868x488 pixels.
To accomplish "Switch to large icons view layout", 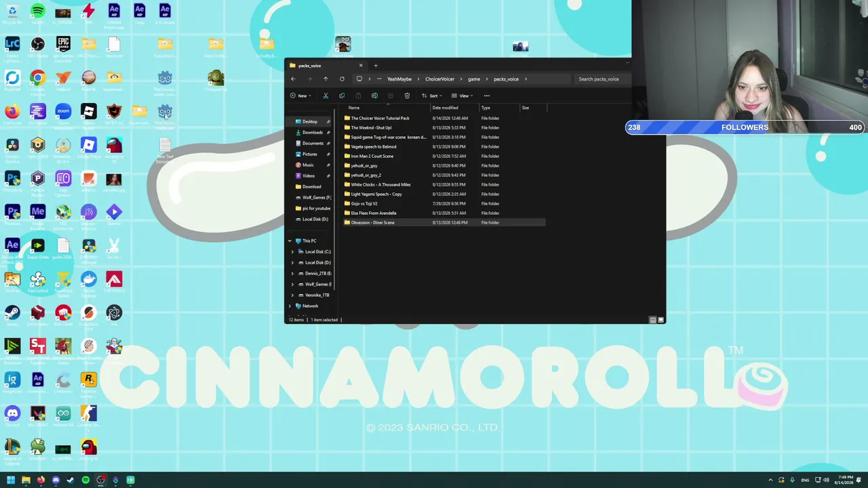I will [x=660, y=320].
